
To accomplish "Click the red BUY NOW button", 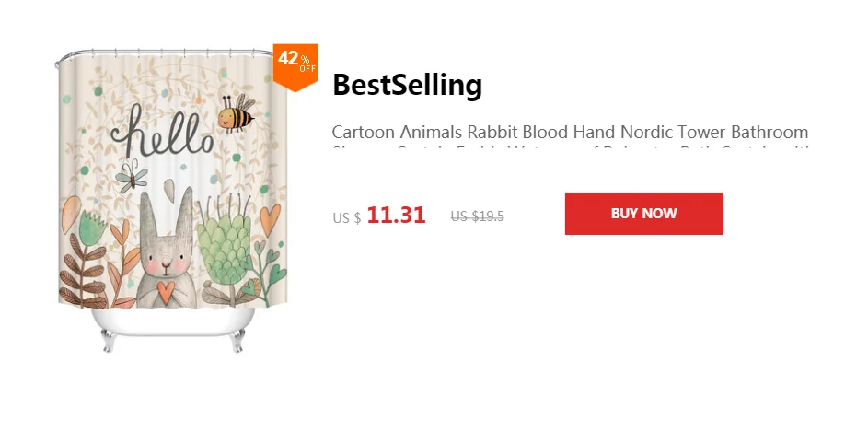I will (x=643, y=214).
